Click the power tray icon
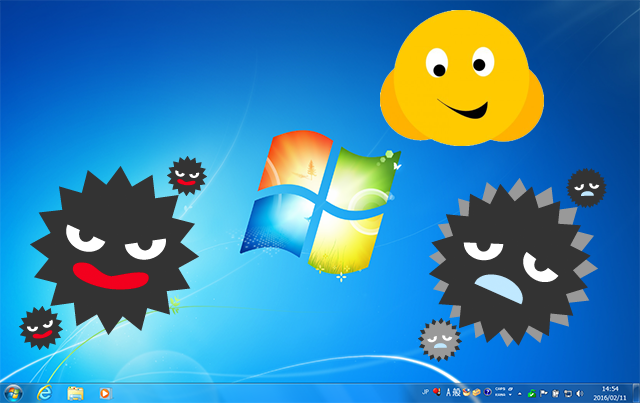The height and width of the screenshot is (403, 640). coord(556,394)
